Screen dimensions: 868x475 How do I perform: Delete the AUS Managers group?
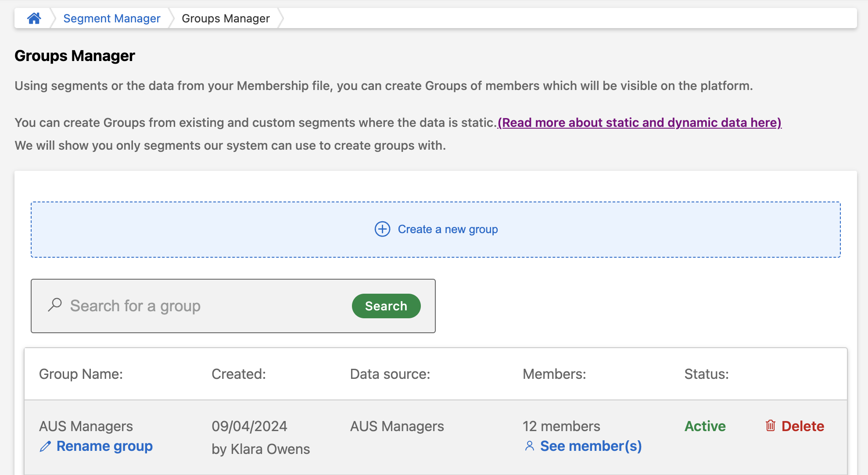click(803, 426)
